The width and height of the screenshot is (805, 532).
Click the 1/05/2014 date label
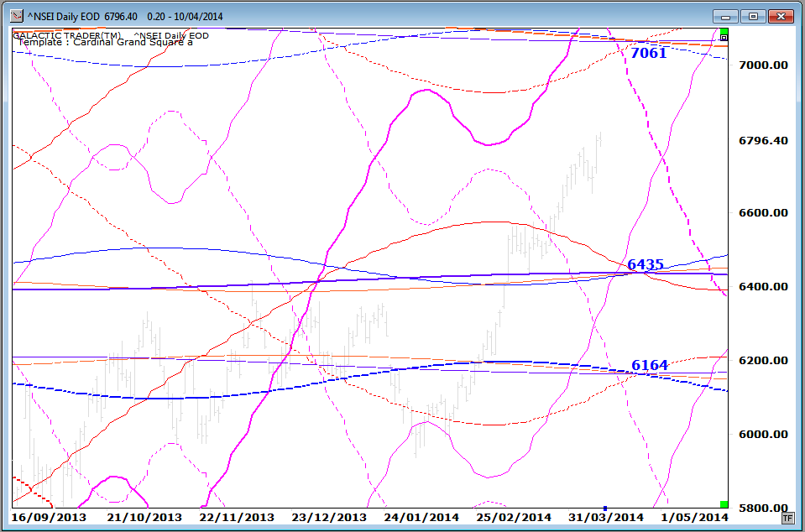pos(694,517)
